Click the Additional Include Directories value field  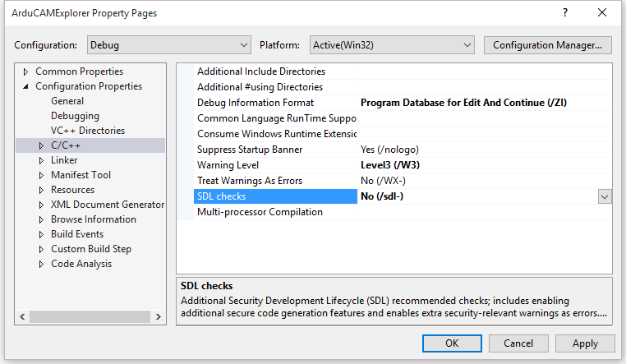(485, 71)
